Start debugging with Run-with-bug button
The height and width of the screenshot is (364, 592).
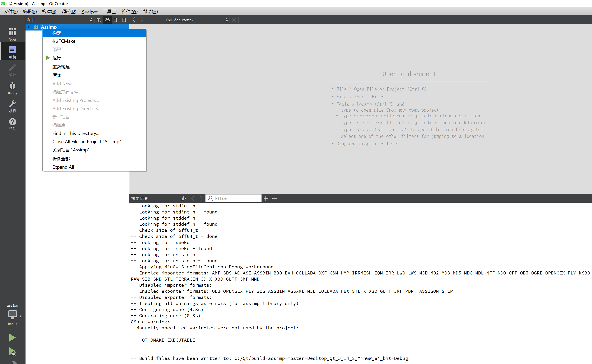click(x=12, y=351)
